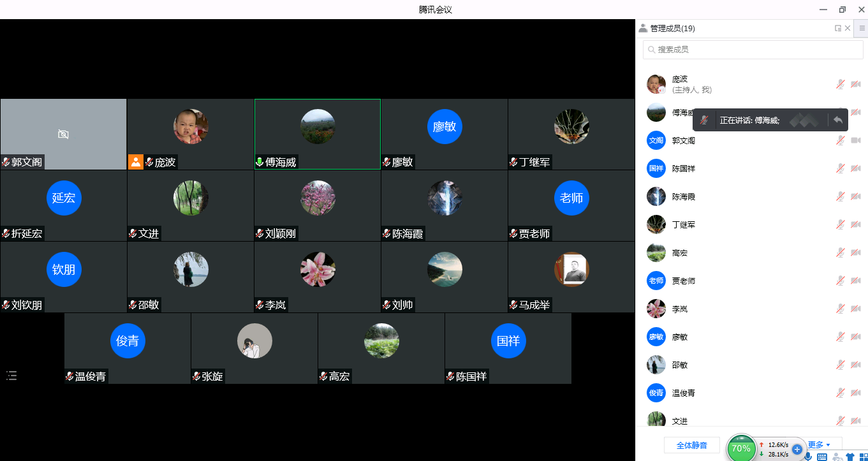
Task: Click muted mic icon in speaking popup
Action: (x=704, y=120)
